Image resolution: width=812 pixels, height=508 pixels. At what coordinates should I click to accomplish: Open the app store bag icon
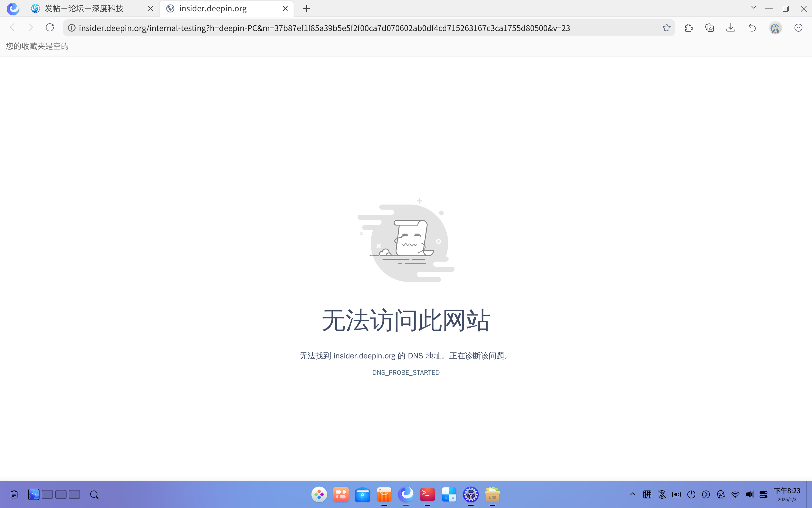[384, 494]
